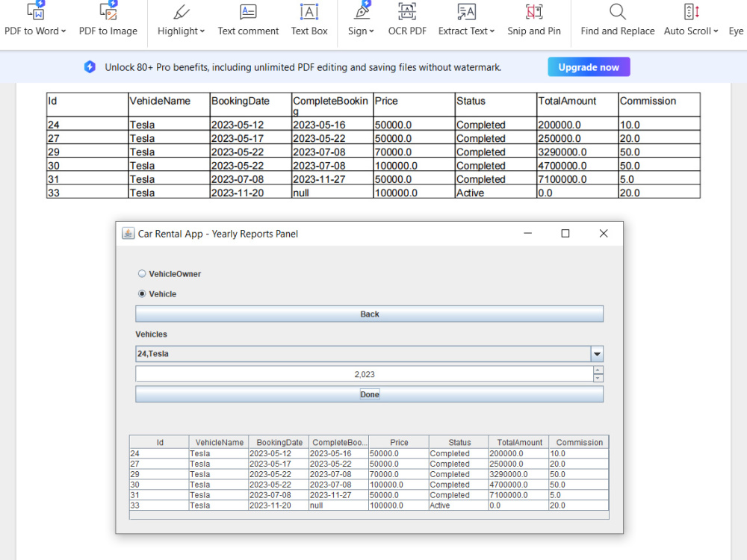Viewport: 747px width, 560px height.
Task: Click the blue Pro benefits badge icon
Action: (x=90, y=67)
